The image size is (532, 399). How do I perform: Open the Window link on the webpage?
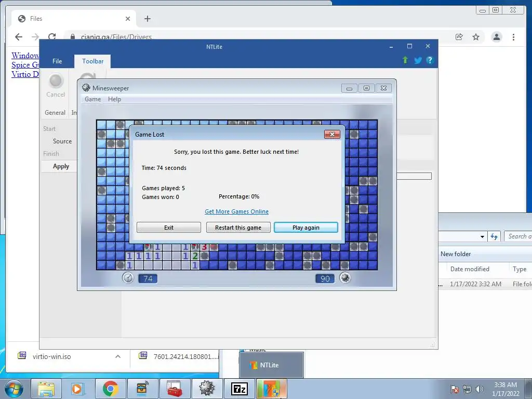click(25, 55)
